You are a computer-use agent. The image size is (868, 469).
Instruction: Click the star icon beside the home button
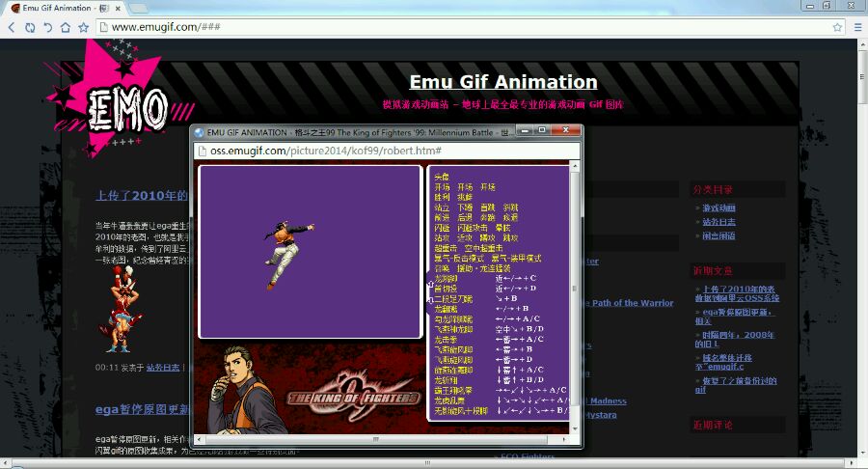[83, 27]
